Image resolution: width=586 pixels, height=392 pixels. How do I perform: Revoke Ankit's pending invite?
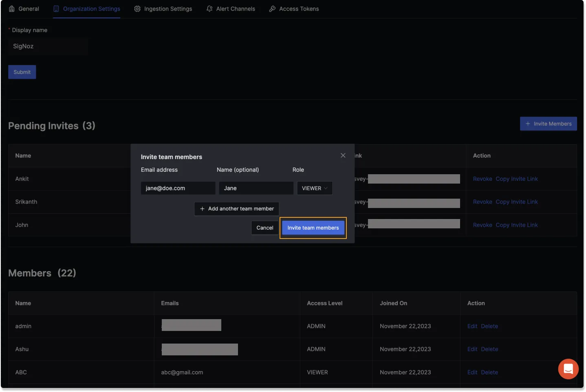[x=482, y=179]
